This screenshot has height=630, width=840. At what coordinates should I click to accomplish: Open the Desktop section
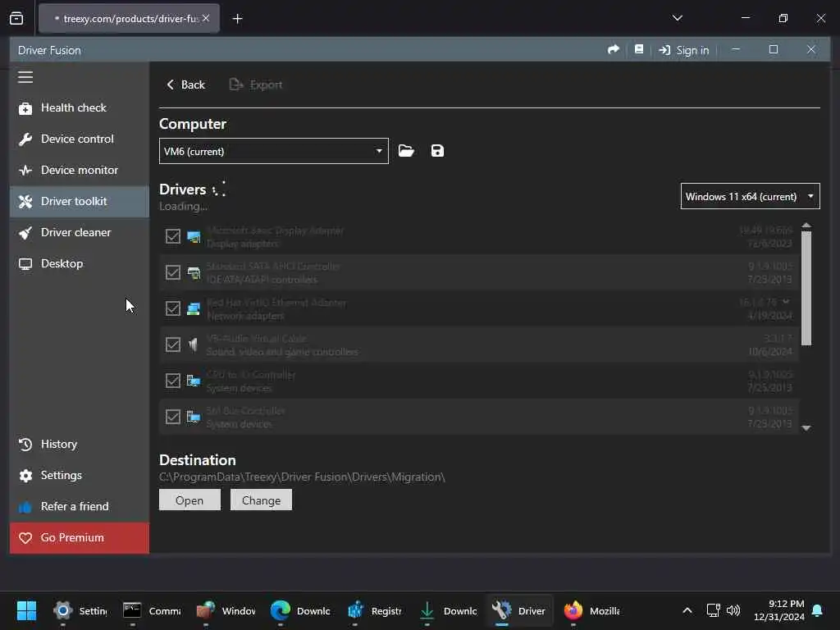click(80, 263)
